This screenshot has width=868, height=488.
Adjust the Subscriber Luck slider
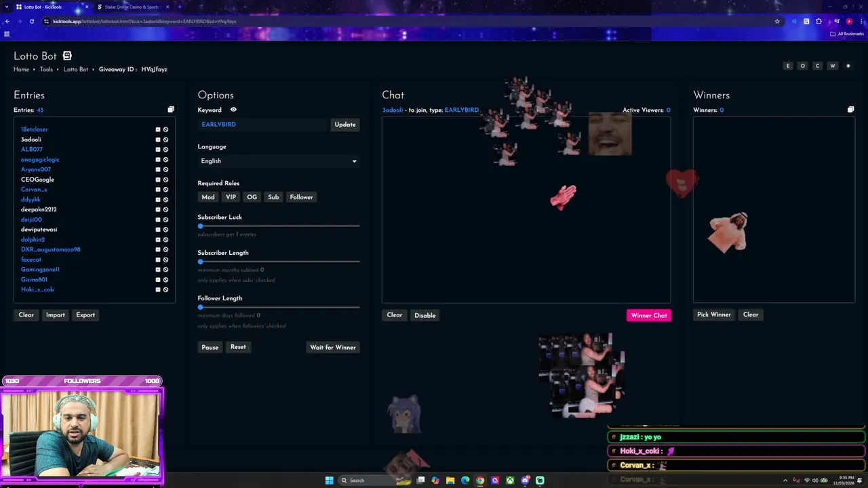pyautogui.click(x=279, y=226)
